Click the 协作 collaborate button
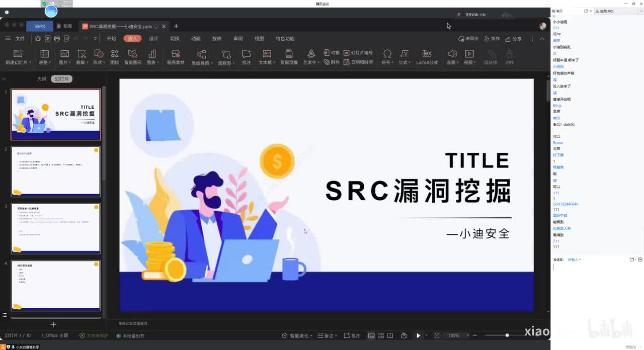Viewport: 644px width, 350px height. point(492,39)
